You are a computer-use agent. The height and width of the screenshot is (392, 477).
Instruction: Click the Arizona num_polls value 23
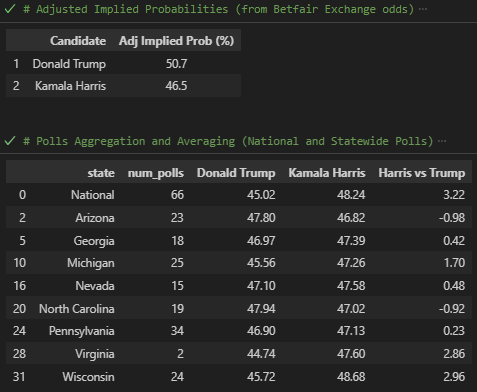[177, 218]
